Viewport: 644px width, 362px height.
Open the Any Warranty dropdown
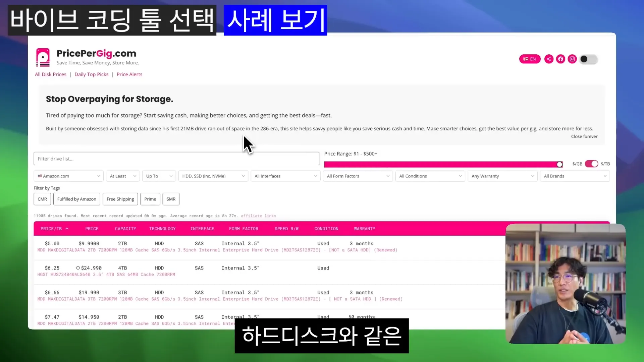pos(503,176)
